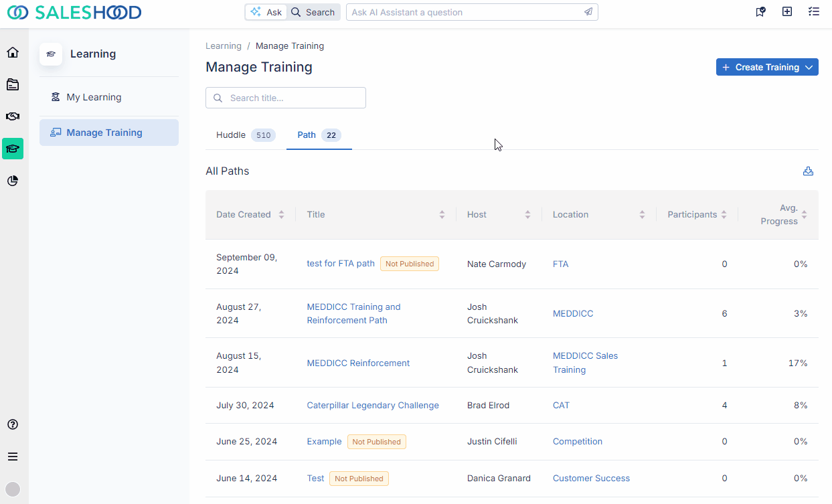Click the Search title input field

(286, 98)
